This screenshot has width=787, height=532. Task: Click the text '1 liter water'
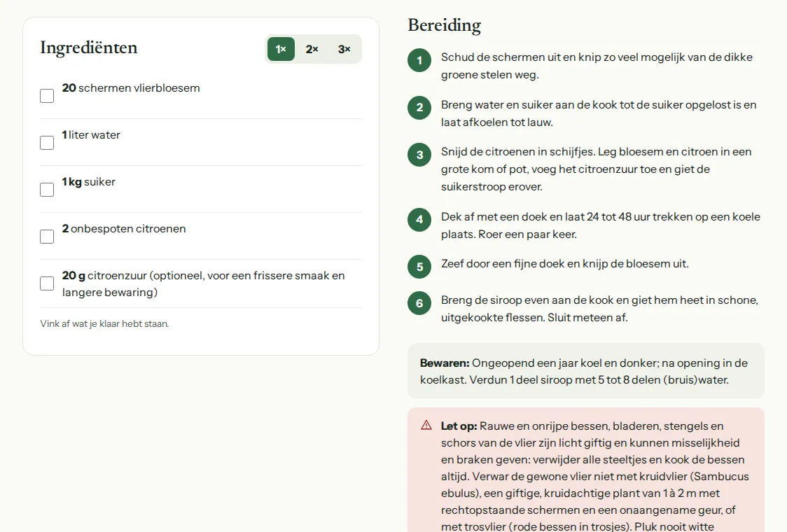coord(91,135)
